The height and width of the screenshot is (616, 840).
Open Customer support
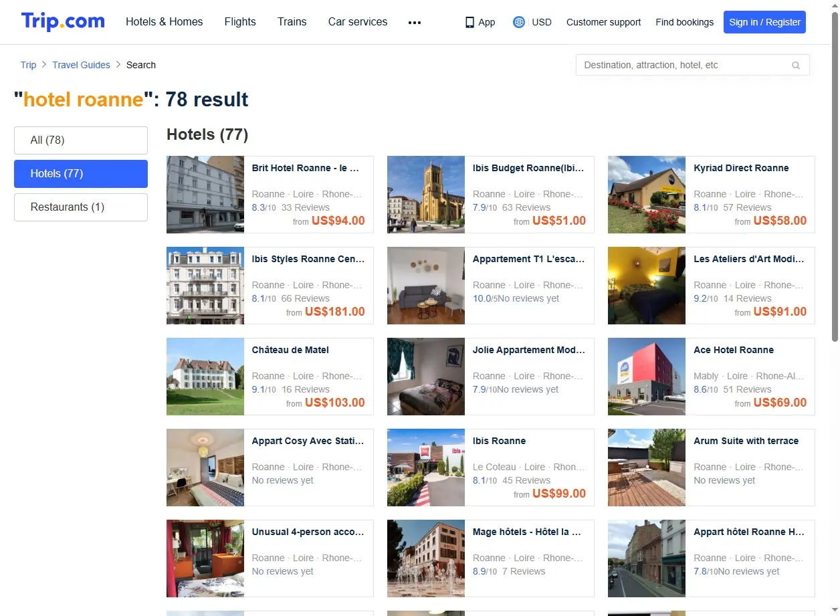pyautogui.click(x=603, y=22)
